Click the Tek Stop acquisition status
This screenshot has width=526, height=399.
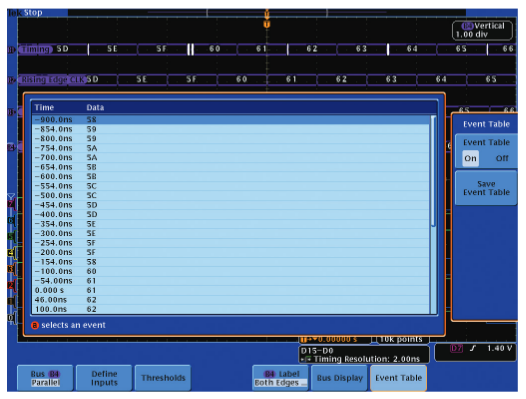(x=25, y=13)
